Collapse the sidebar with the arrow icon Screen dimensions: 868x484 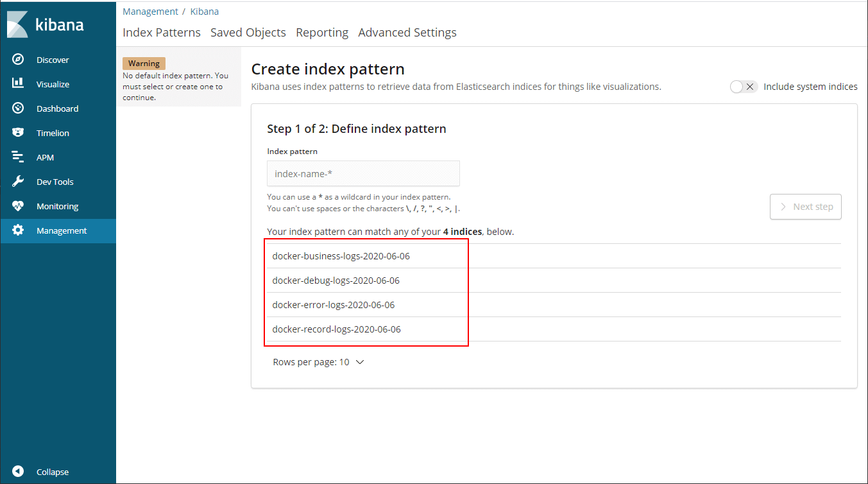18,472
